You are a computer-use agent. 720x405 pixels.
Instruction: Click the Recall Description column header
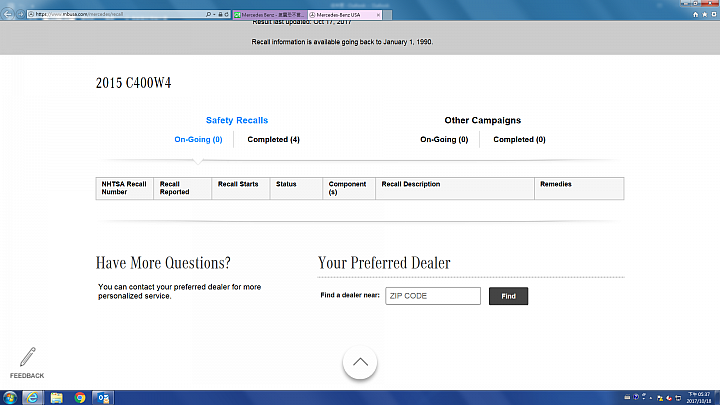[455, 188]
